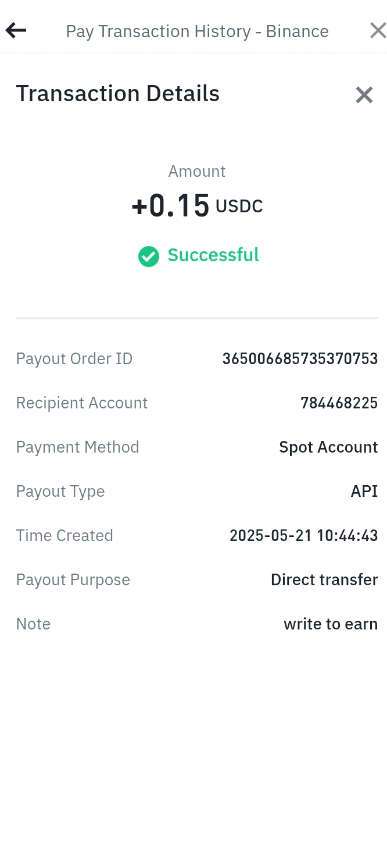The image size is (387, 868).
Task: Tap the Amount label above the value
Action: coord(197,171)
